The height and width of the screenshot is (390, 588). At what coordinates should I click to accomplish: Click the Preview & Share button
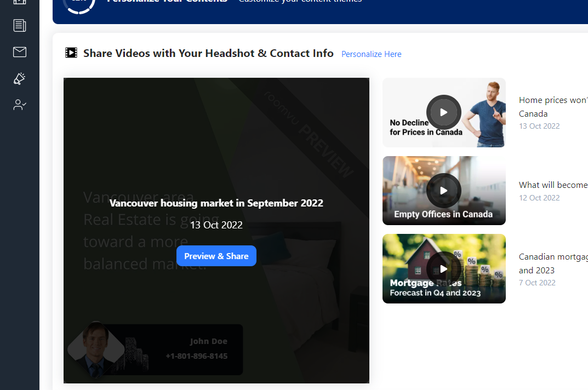tap(216, 256)
